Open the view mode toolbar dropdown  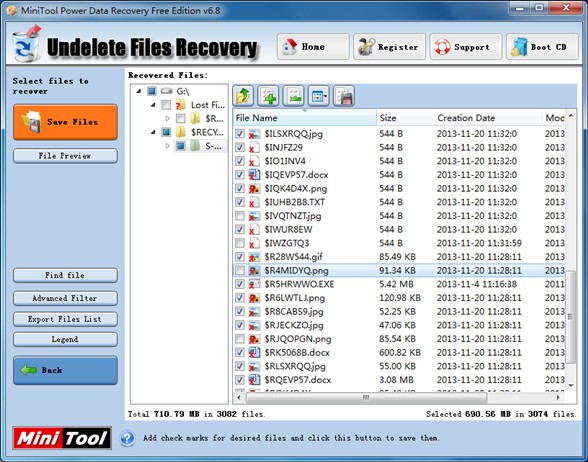(318, 96)
